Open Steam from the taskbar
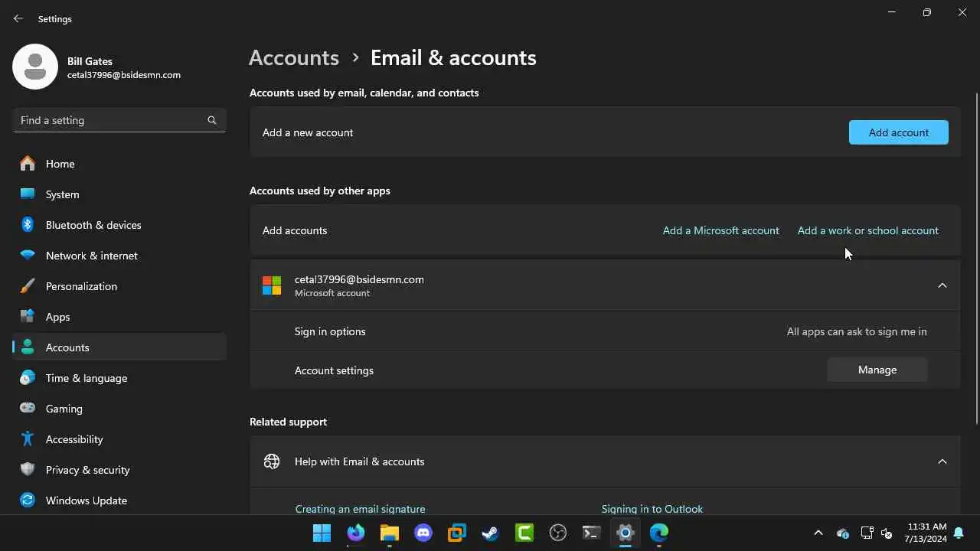Screen dimensions: 980x551 click(491, 533)
